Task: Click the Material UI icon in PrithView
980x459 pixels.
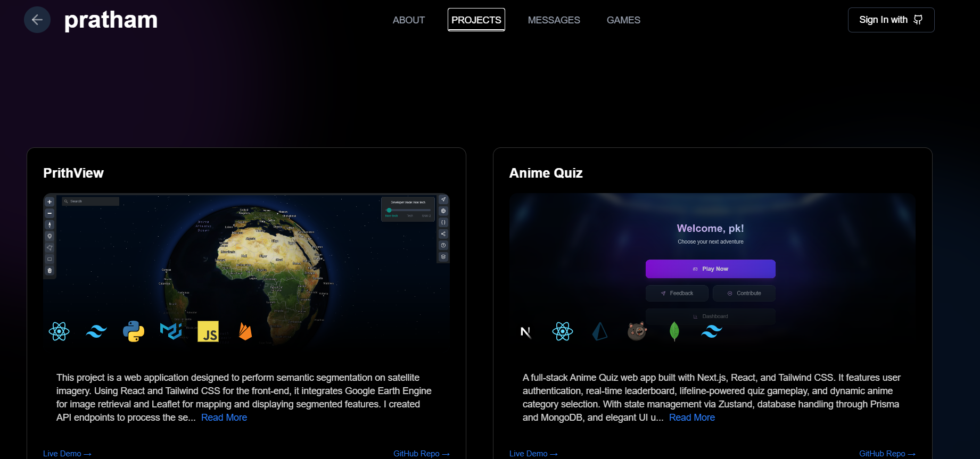Action: click(171, 331)
